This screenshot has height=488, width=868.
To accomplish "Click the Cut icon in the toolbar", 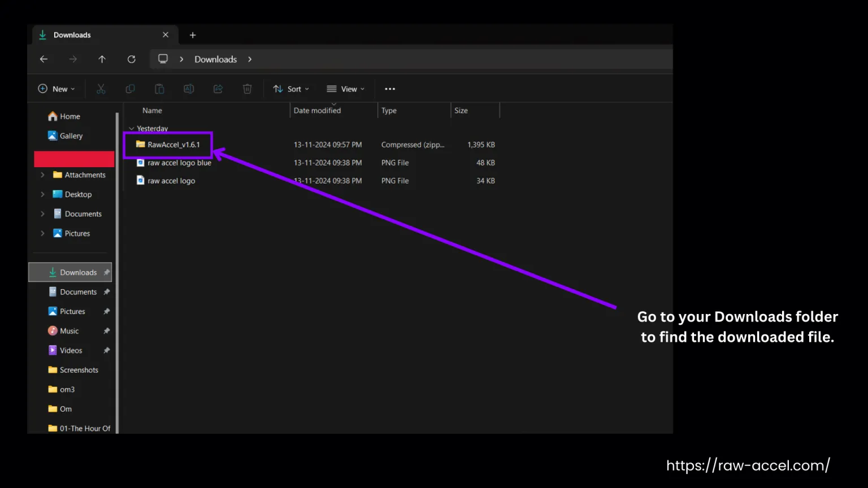I will tap(101, 89).
